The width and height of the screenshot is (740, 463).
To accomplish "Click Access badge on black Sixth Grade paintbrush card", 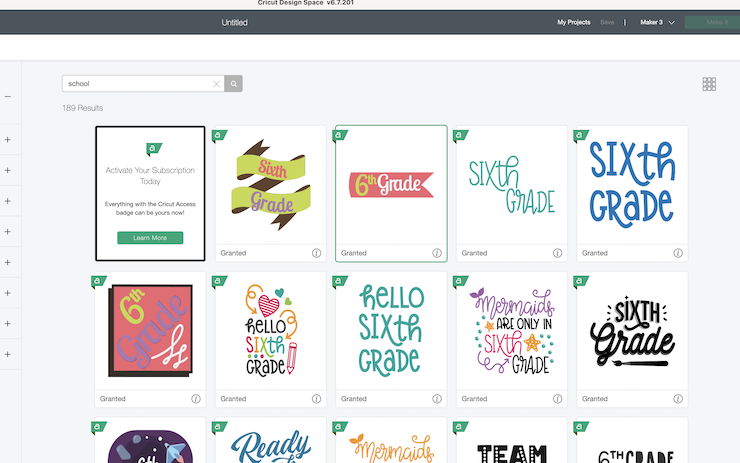I will (x=581, y=282).
